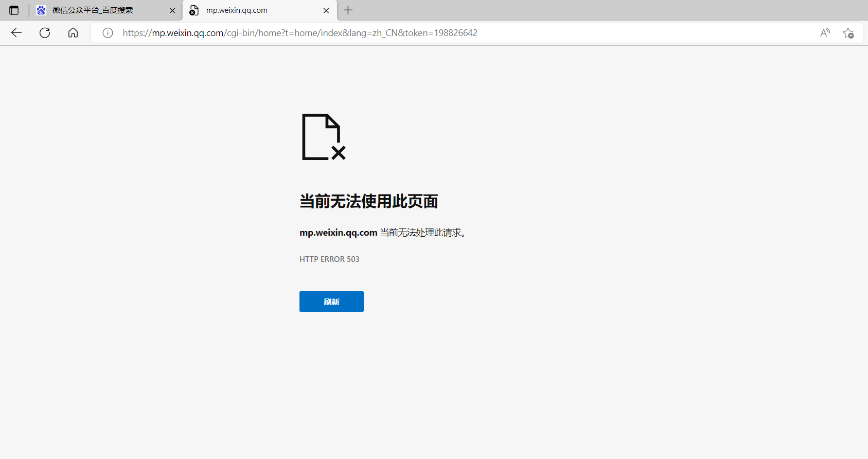Add this page to favorites

(x=848, y=33)
